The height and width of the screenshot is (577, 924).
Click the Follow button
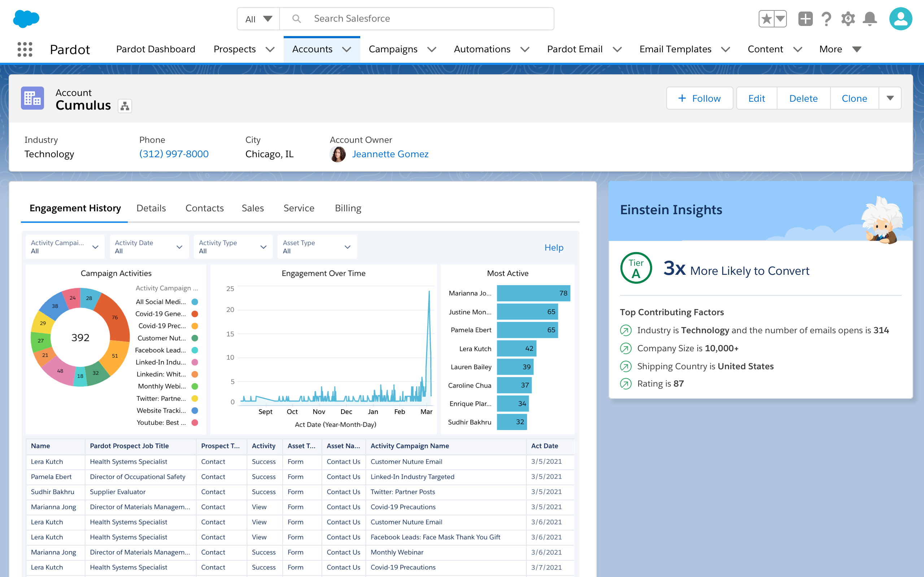(699, 98)
